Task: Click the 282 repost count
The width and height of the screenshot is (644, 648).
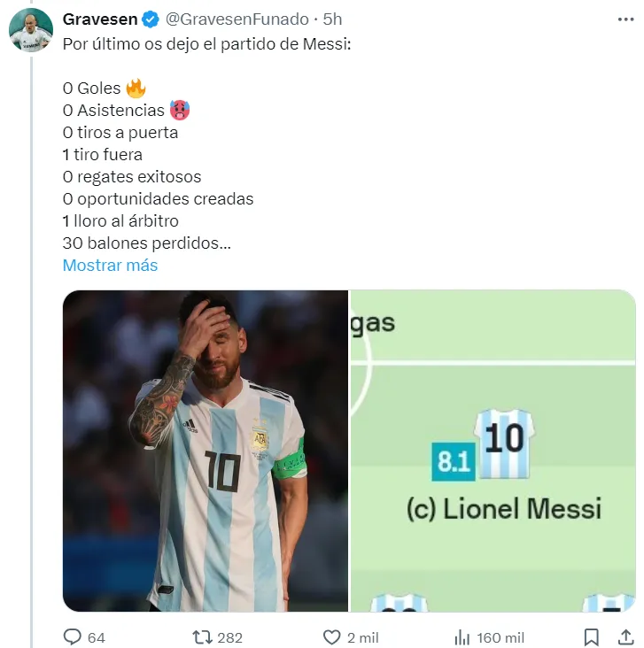Action: pyautogui.click(x=229, y=637)
